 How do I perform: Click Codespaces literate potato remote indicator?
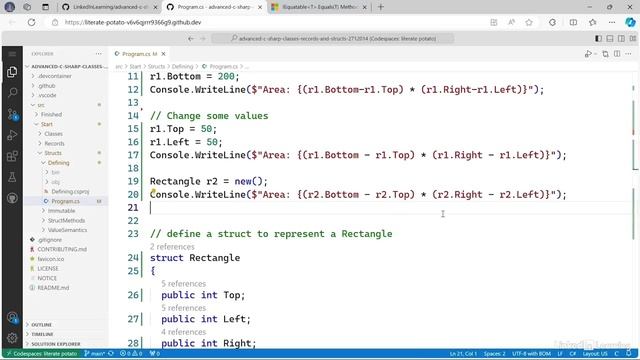(x=42, y=353)
